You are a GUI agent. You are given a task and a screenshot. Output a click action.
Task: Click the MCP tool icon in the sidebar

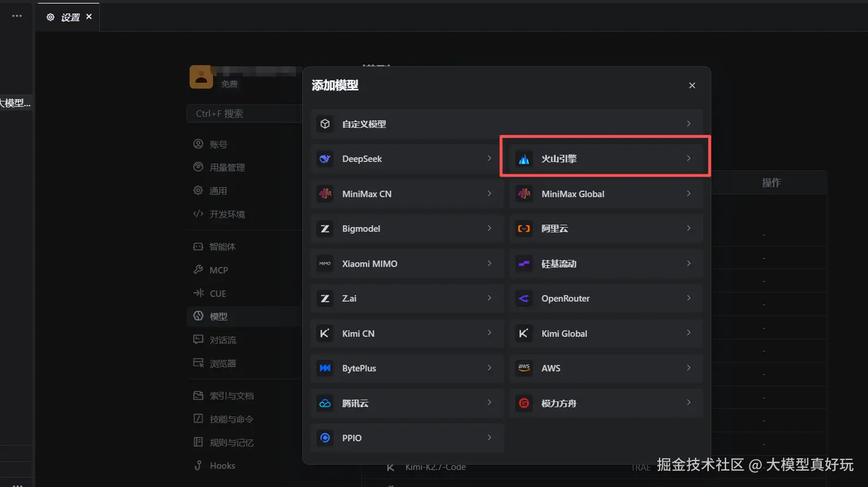198,270
